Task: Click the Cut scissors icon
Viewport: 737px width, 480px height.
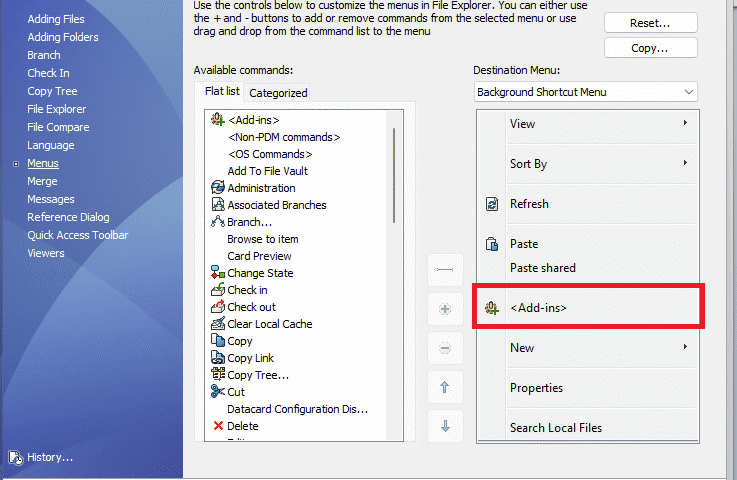Action: tap(217, 391)
